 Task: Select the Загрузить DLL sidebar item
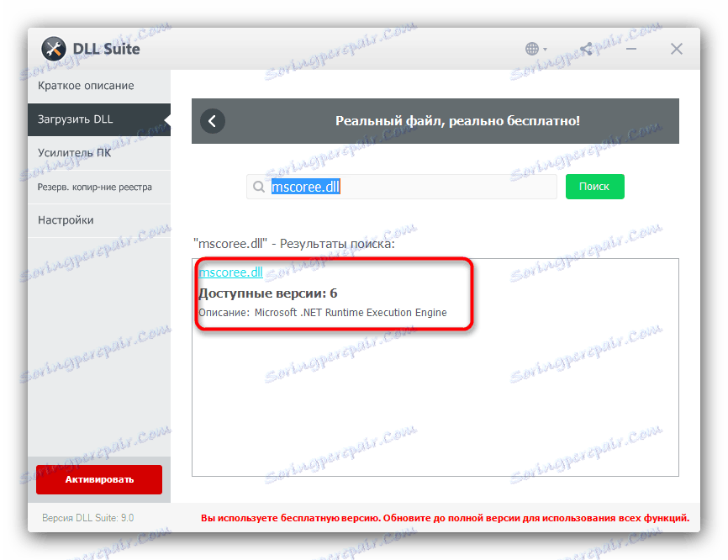(99, 119)
